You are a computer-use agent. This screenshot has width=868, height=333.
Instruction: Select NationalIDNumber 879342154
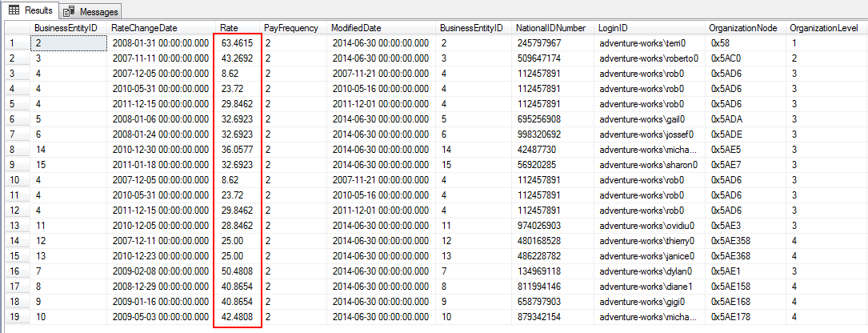538,318
